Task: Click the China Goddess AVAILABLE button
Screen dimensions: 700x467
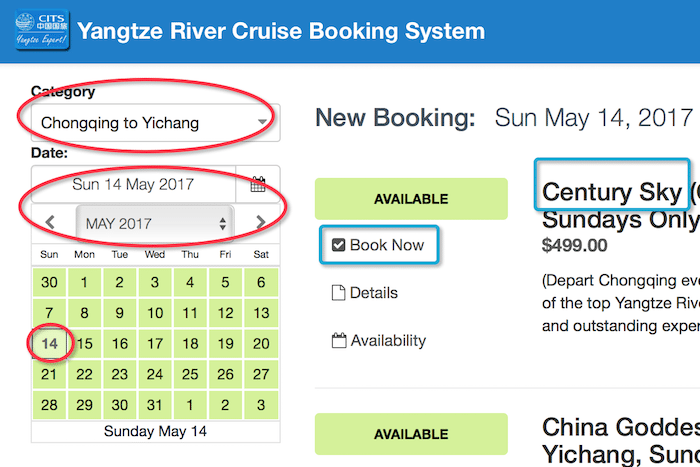Action: (411, 434)
